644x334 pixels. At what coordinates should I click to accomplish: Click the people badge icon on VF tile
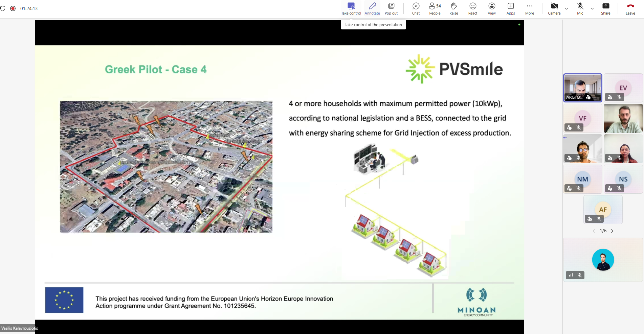(x=569, y=127)
